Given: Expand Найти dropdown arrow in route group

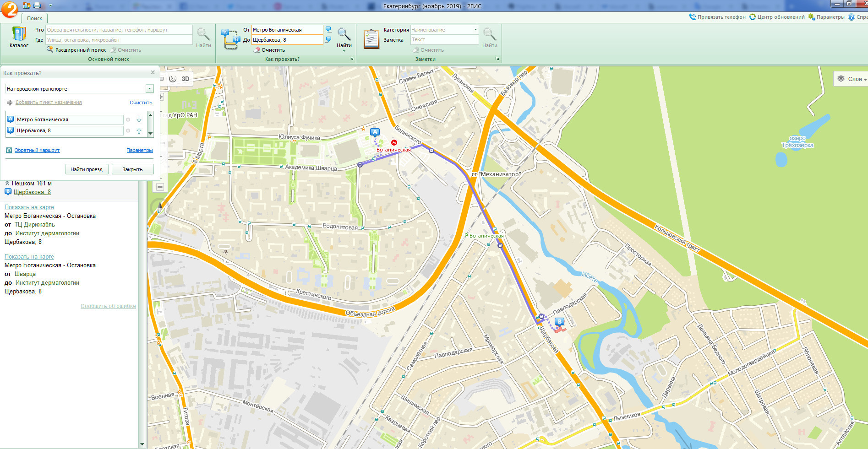Looking at the screenshot, I should (x=344, y=51).
